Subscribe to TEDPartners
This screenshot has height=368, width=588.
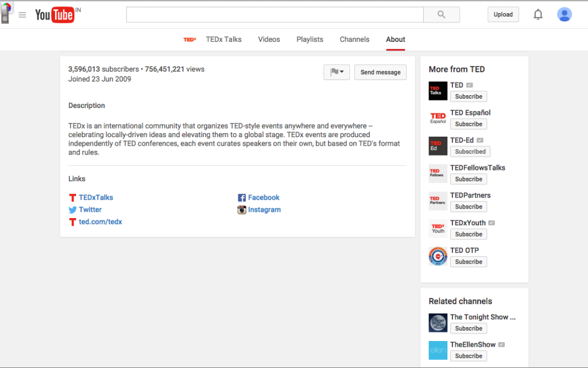[469, 207]
